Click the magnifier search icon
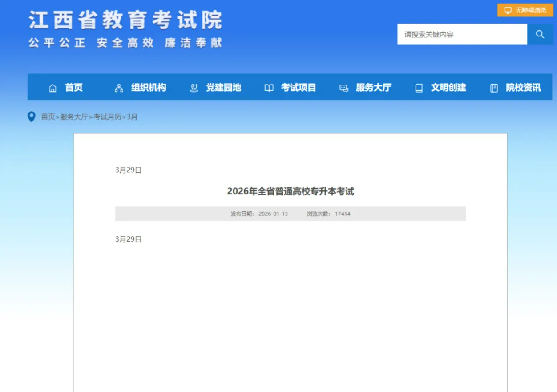 tap(540, 34)
